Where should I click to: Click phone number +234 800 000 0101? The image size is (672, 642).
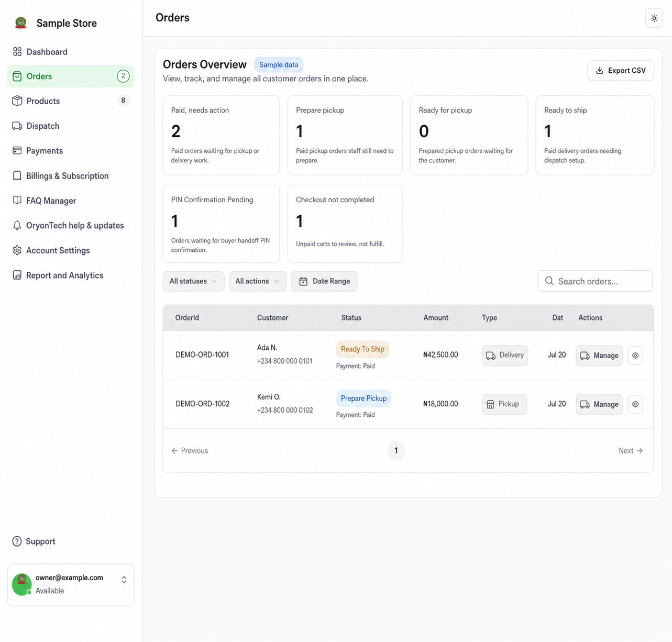point(285,361)
